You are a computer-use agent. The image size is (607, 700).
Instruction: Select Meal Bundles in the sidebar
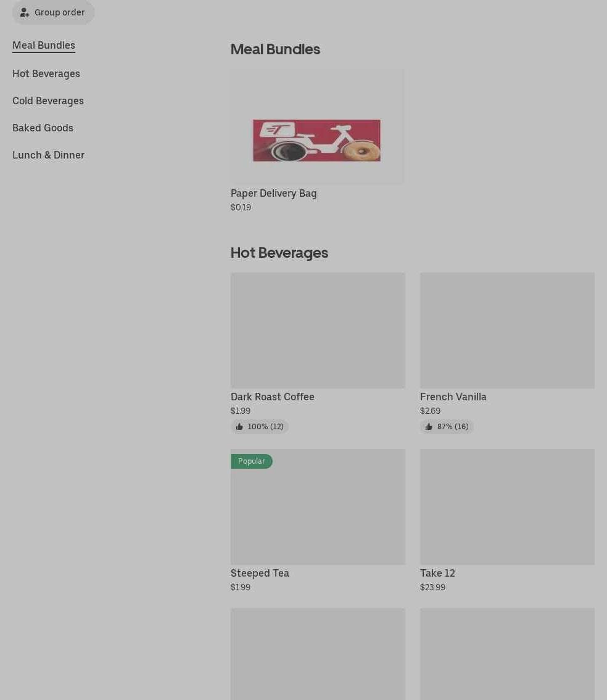[x=44, y=46]
